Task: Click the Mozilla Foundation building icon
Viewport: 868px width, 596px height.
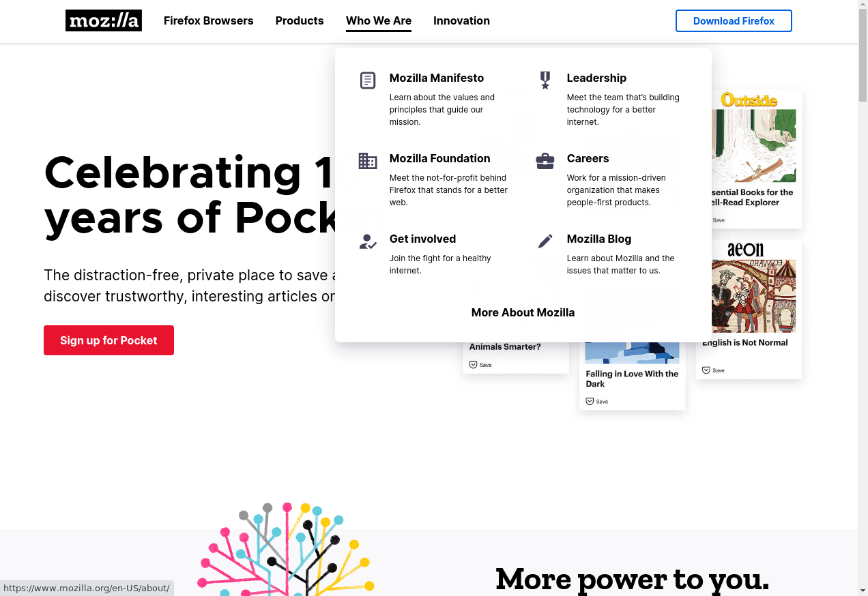Action: pos(368,161)
